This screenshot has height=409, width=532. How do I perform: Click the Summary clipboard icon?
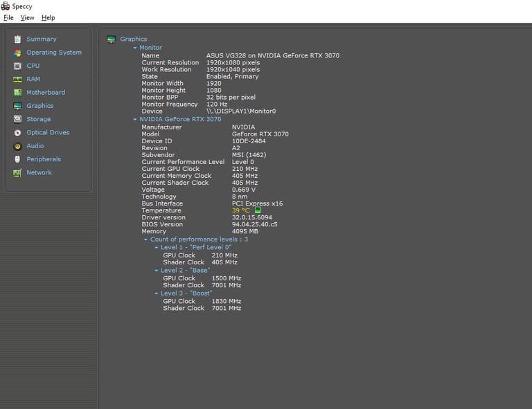click(17, 39)
